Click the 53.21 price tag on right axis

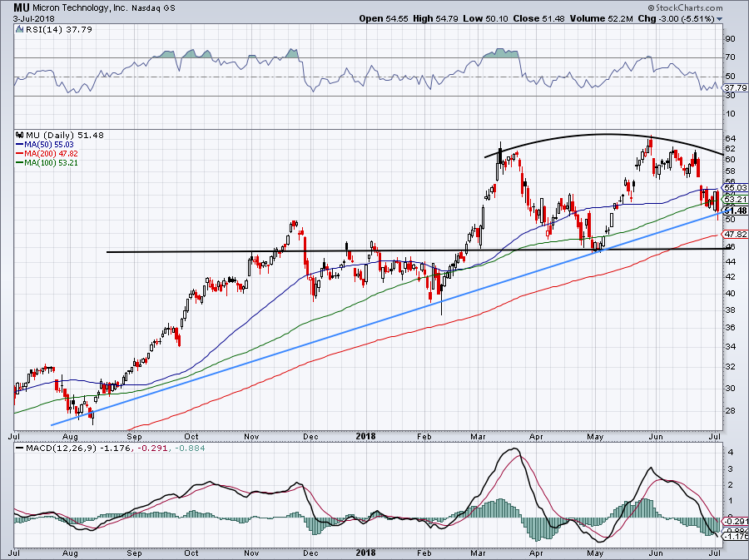736,199
